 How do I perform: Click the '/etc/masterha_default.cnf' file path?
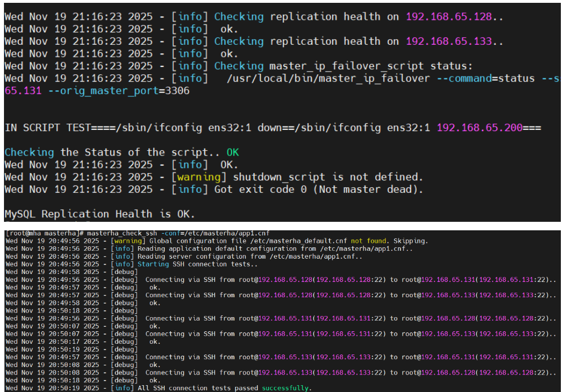(x=298, y=241)
